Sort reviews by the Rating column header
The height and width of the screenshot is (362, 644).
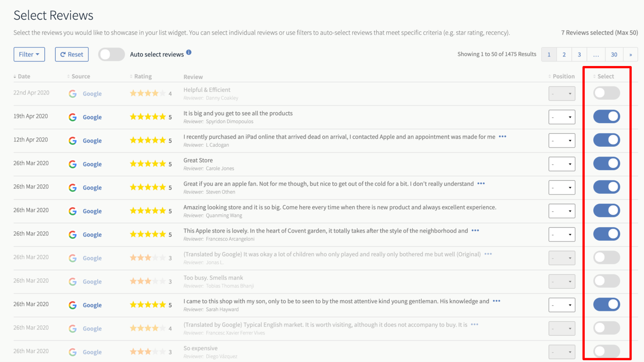point(141,76)
